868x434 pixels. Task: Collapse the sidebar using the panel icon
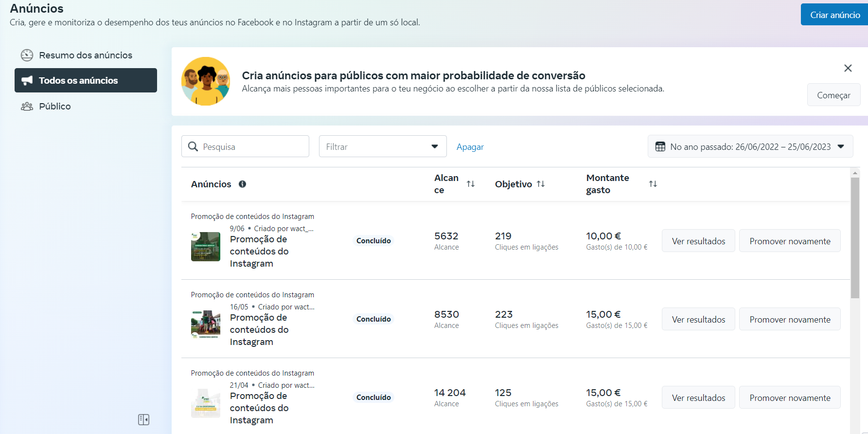pos(143,419)
